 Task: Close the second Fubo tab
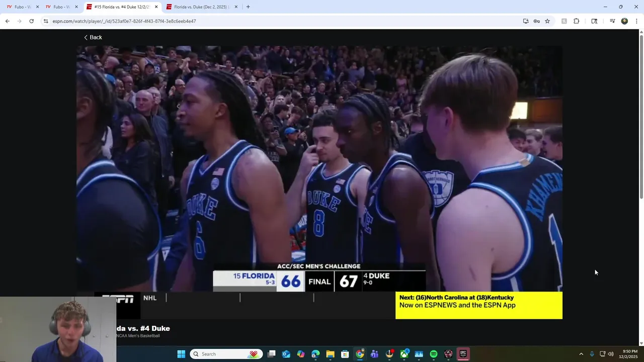(x=76, y=7)
